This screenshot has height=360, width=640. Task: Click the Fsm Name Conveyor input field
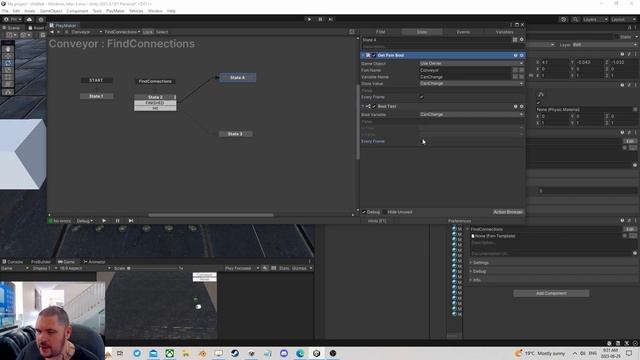tap(465, 70)
